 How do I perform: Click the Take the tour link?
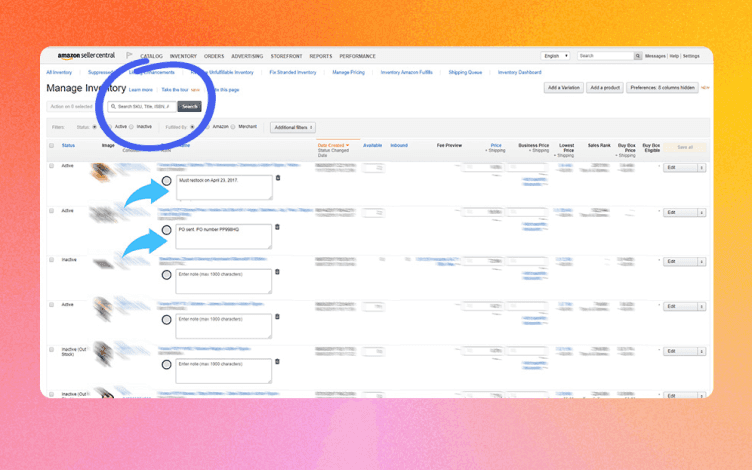175,90
